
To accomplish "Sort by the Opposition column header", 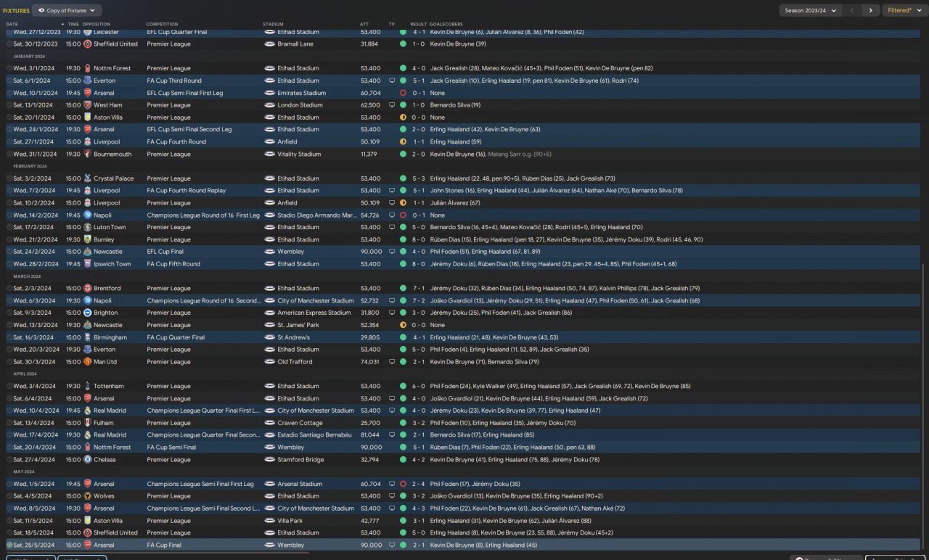I will 97,24.
